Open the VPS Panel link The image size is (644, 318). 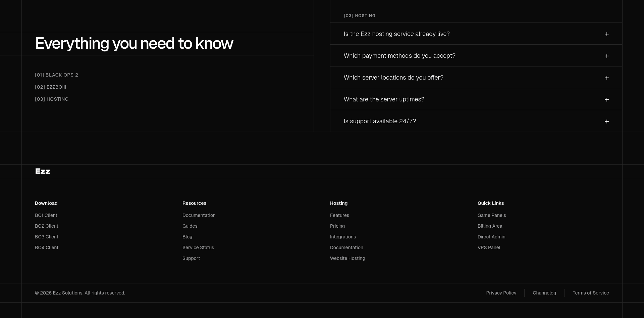[489, 247]
